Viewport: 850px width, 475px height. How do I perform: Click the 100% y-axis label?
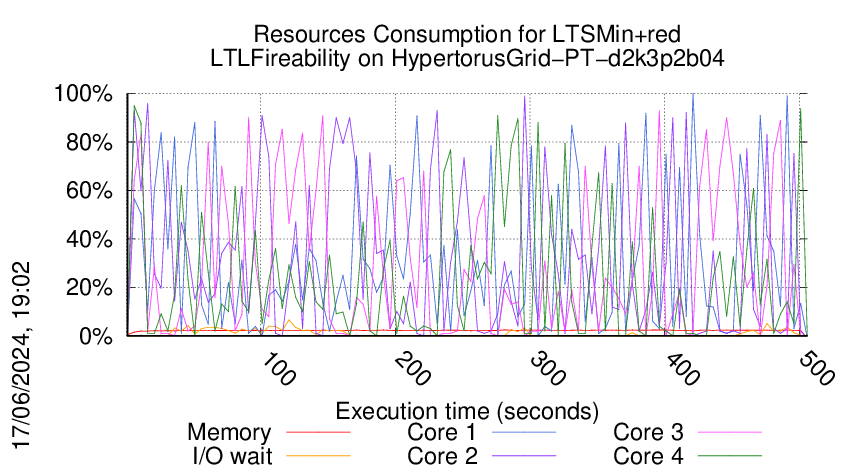tap(83, 94)
